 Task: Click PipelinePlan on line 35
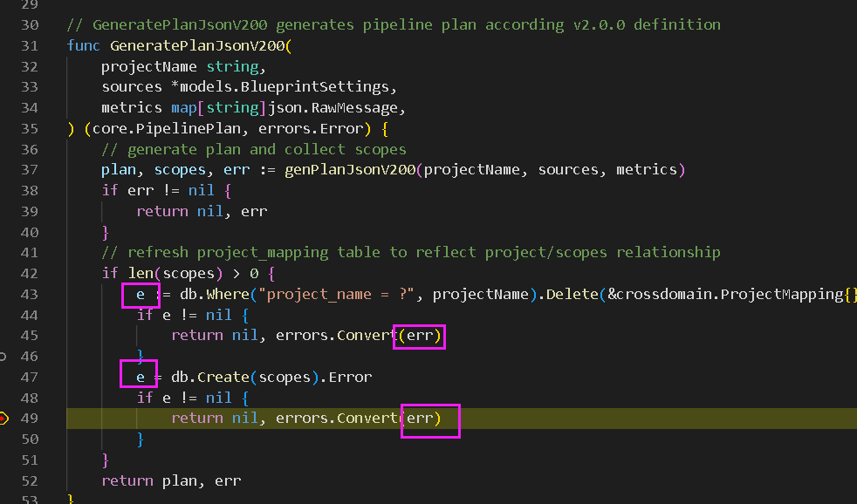(188, 129)
